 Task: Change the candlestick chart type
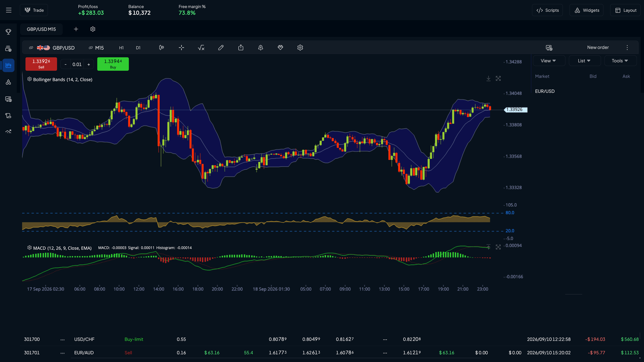tap(162, 47)
